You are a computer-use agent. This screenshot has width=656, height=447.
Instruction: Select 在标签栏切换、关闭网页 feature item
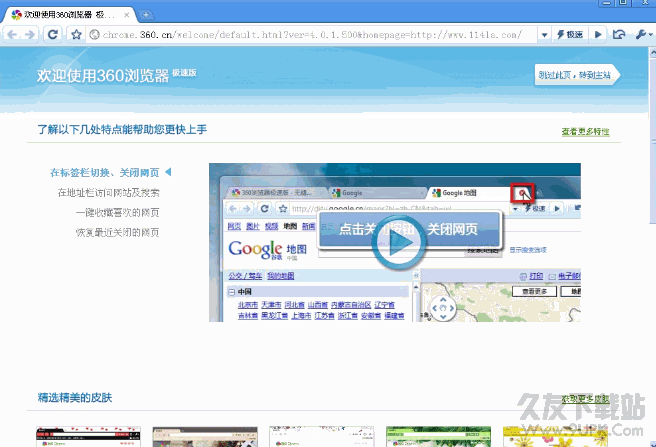105,172
